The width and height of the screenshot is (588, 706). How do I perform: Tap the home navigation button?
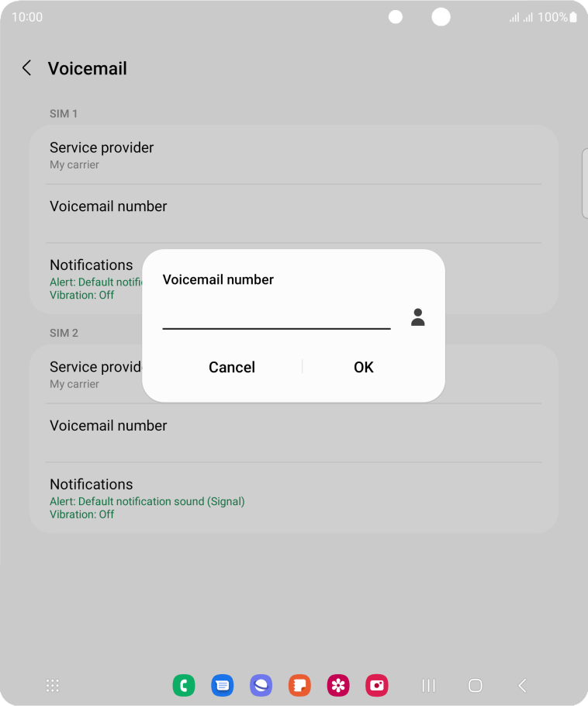(475, 685)
